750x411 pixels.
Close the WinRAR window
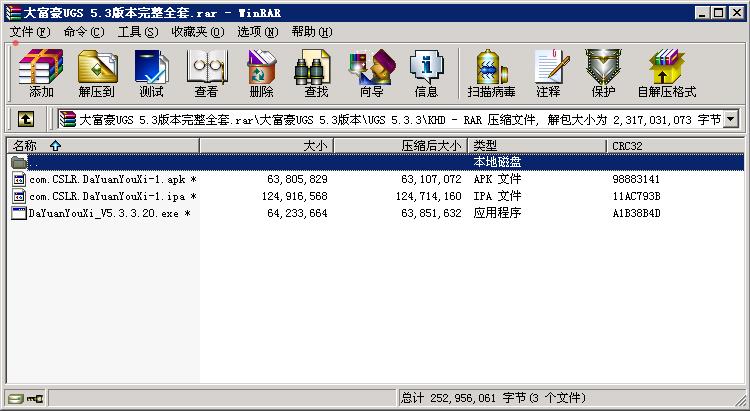point(737,13)
